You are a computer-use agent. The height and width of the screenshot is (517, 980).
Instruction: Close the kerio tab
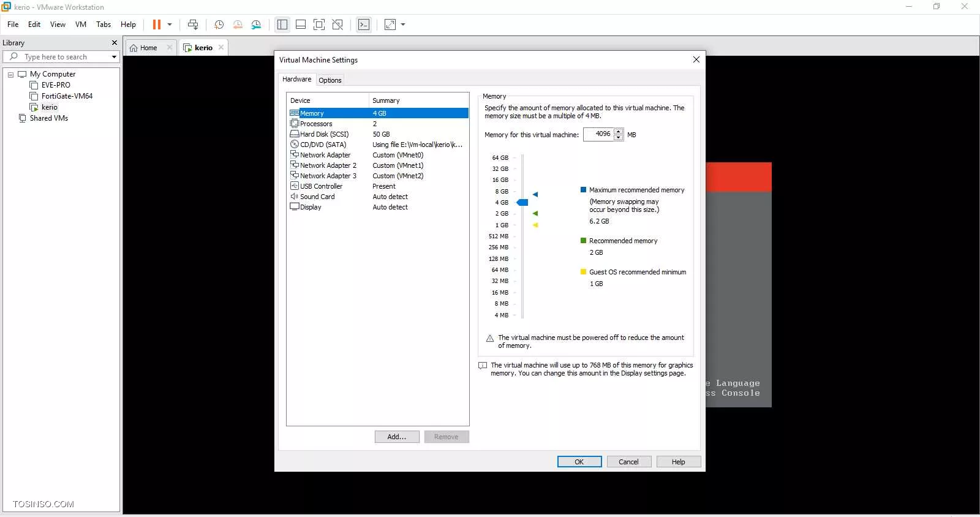(221, 47)
